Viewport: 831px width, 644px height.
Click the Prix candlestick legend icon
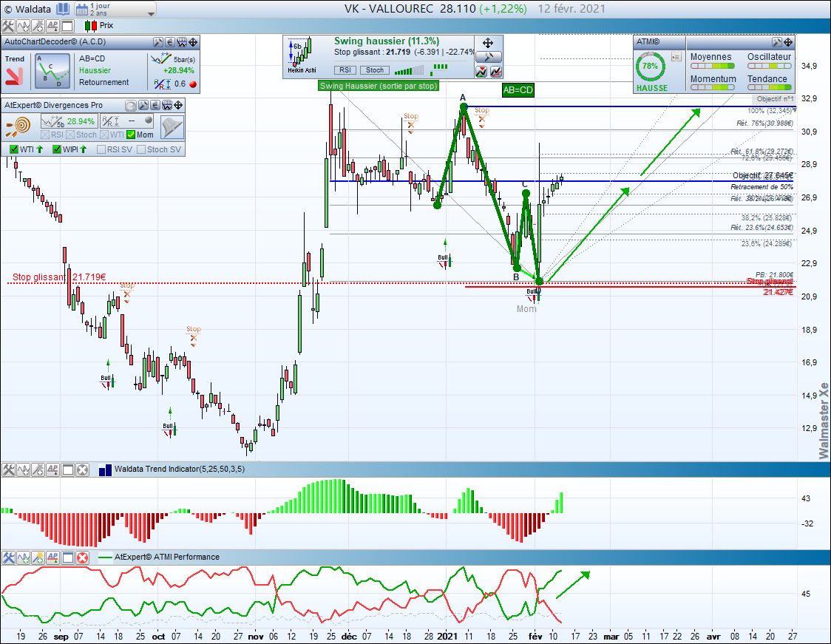(x=91, y=25)
